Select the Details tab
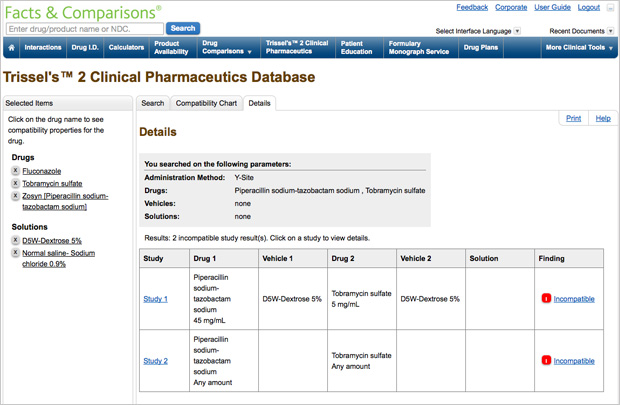The width and height of the screenshot is (620, 405). (x=259, y=103)
